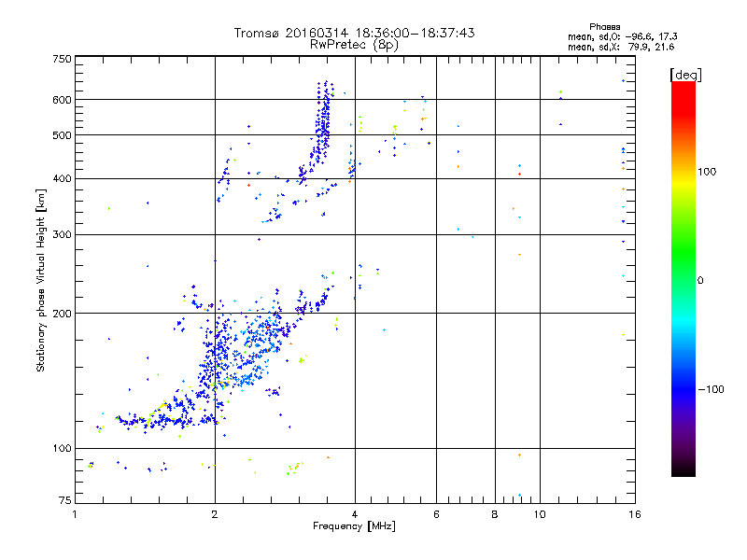Click the x-axis tick label '10'

click(x=540, y=514)
